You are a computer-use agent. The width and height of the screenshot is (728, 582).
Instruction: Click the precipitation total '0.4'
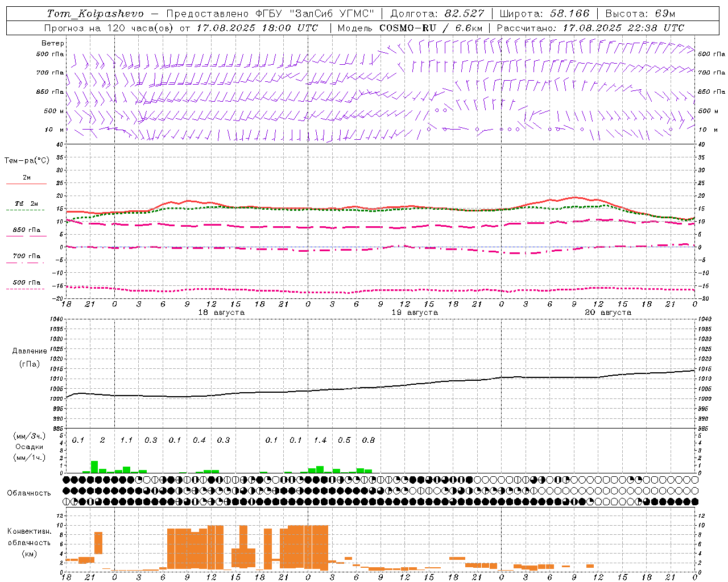click(x=199, y=440)
